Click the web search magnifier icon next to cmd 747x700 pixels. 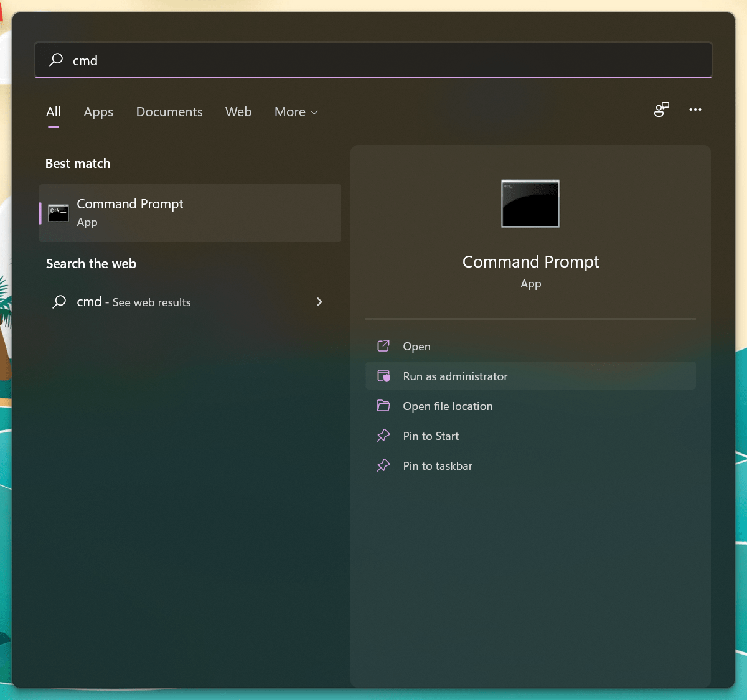(59, 302)
